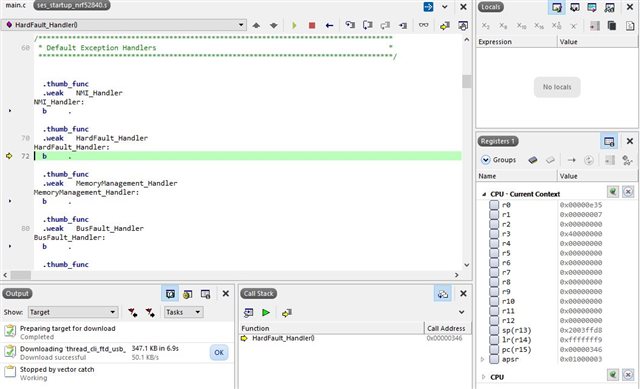Click the green Continue execution arrow in editor toolbar
This screenshot has width=640, height=389.
(x=294, y=25)
